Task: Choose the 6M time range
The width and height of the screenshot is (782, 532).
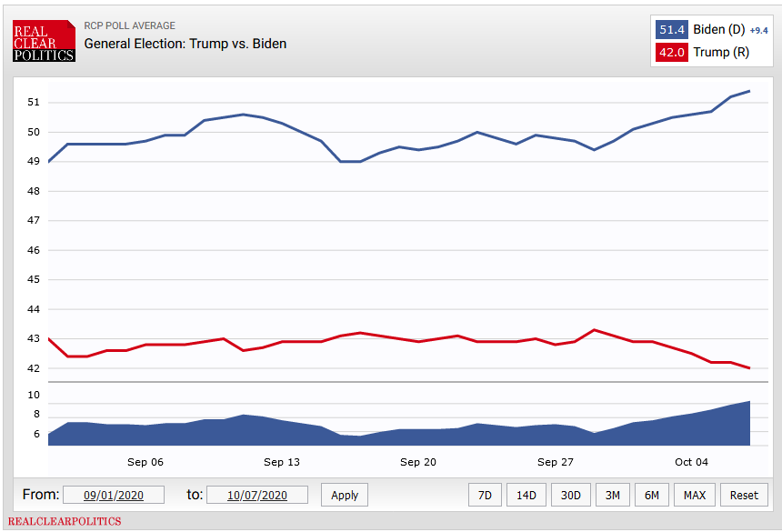Action: (651, 495)
